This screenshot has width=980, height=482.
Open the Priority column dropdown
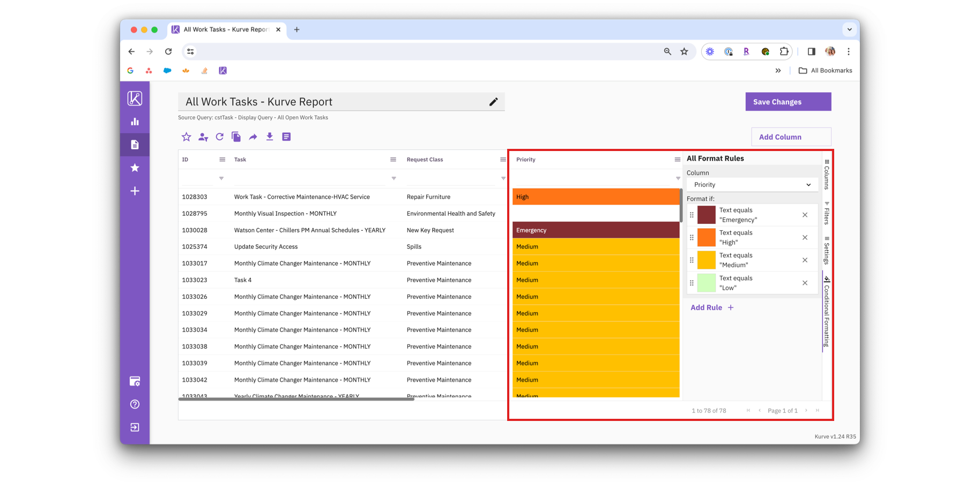pyautogui.click(x=752, y=185)
